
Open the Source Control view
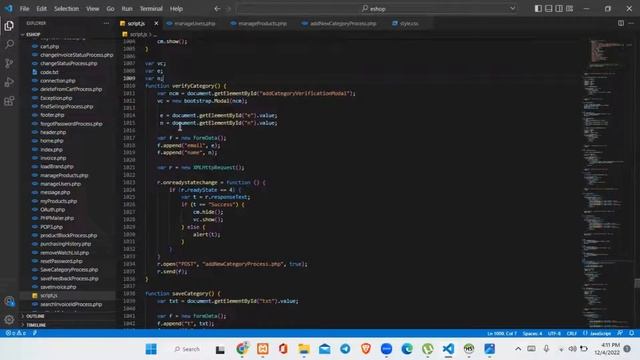pyautogui.click(x=9, y=63)
